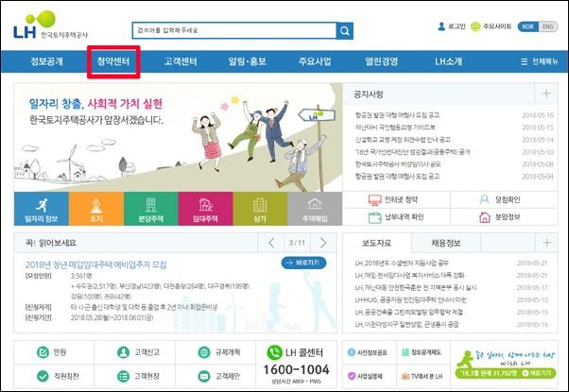
Task: Open 분양정보 house quick link
Action: pos(500,217)
